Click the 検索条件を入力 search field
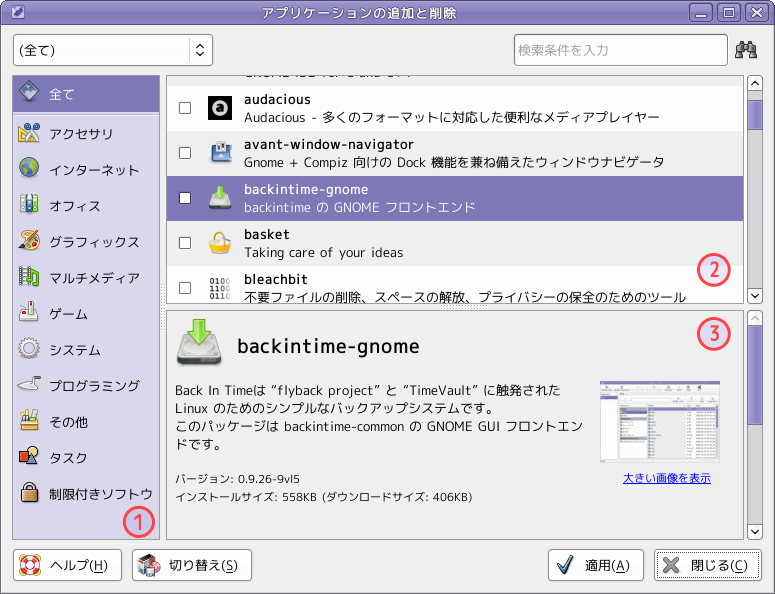 pyautogui.click(x=621, y=50)
